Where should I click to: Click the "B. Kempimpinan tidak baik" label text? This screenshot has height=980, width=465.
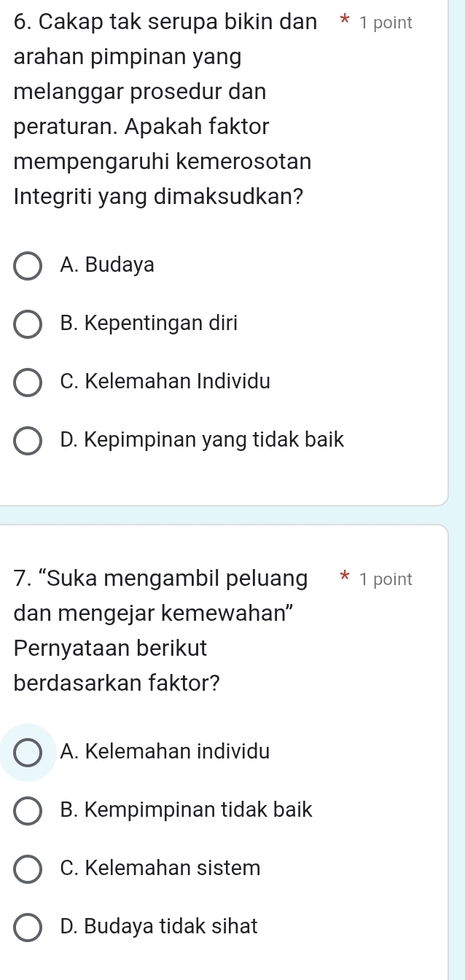pos(187,810)
